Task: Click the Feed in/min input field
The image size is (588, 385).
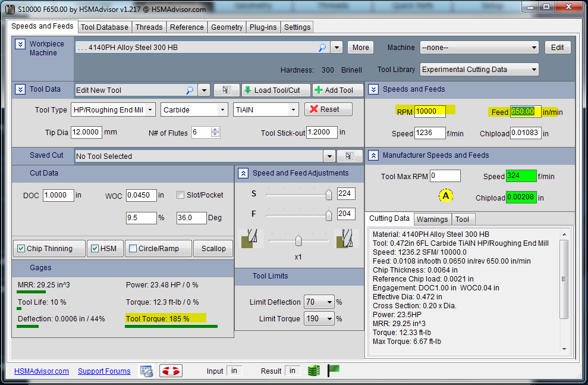Action: (526, 111)
